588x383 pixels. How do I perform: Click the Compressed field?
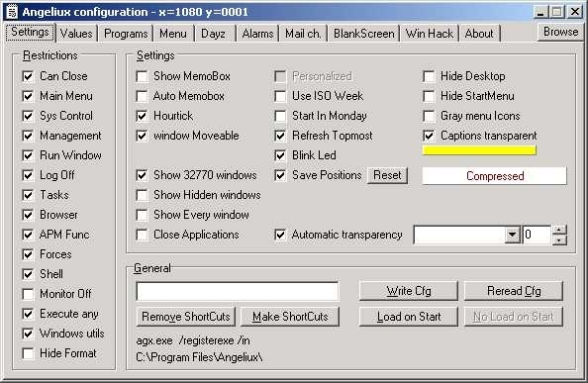(x=495, y=176)
